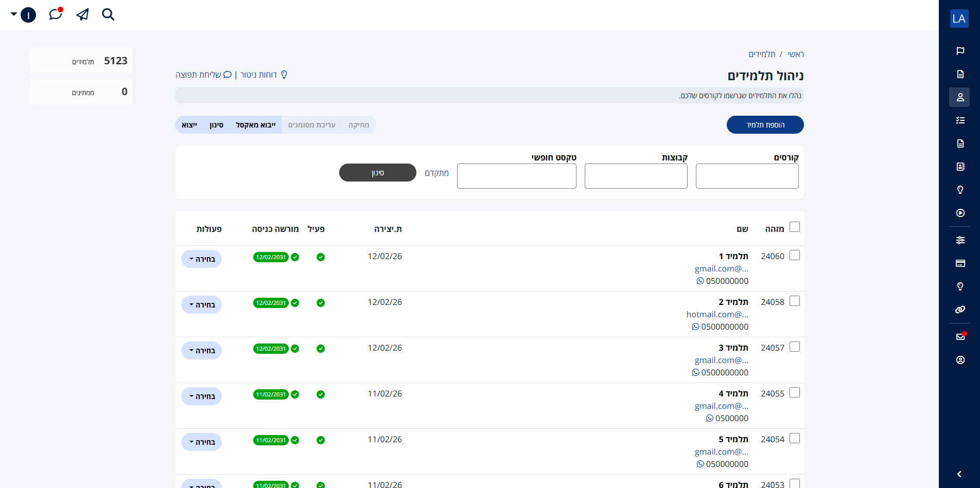The width and height of the screenshot is (980, 488).
Task: Click into the קורסים input field
Action: (747, 176)
